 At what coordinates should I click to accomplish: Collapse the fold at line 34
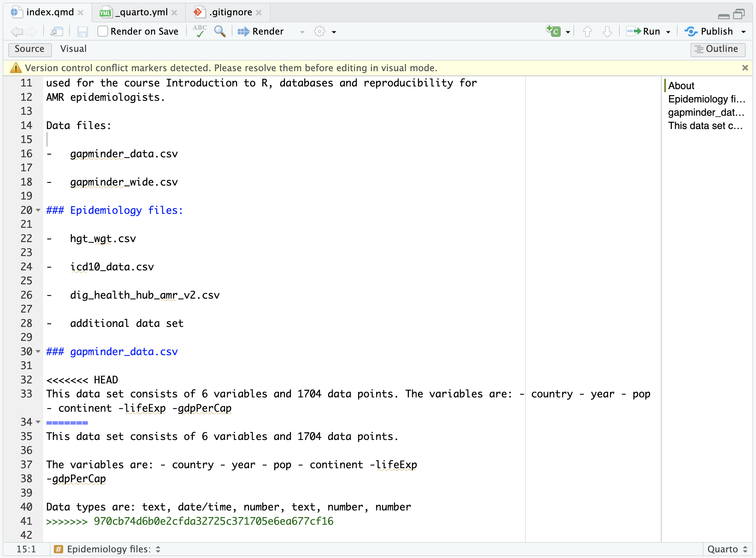38,422
